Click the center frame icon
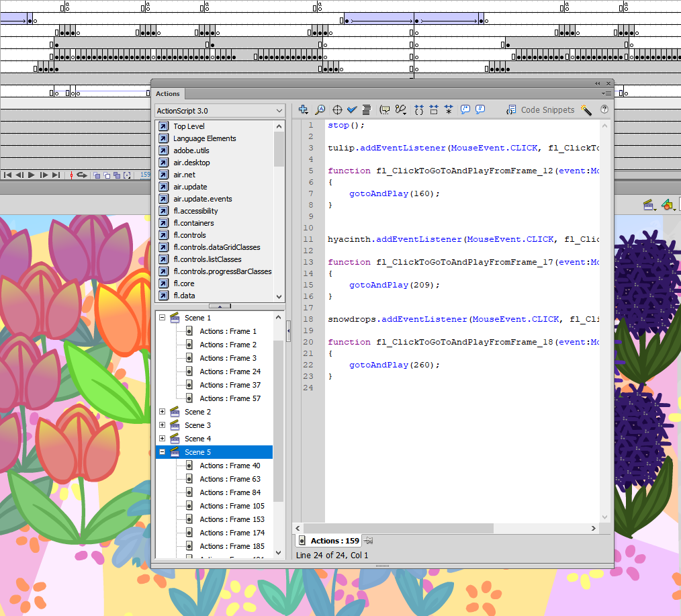The height and width of the screenshot is (616, 681). tap(71, 175)
